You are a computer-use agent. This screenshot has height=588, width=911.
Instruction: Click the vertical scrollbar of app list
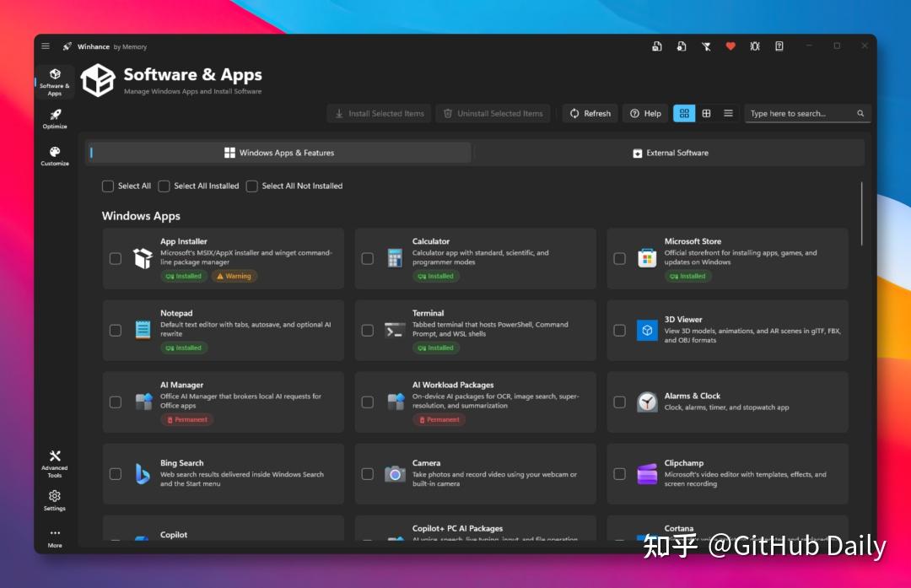point(861,213)
